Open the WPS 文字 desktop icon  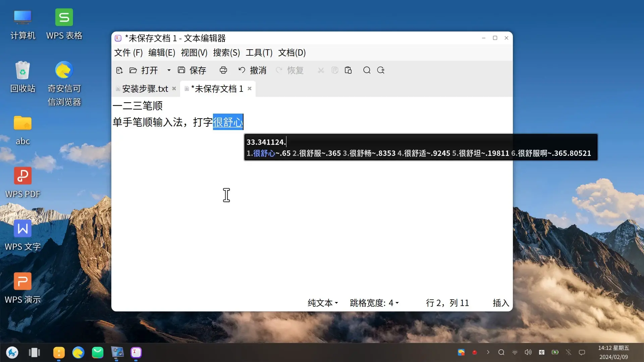(22, 236)
